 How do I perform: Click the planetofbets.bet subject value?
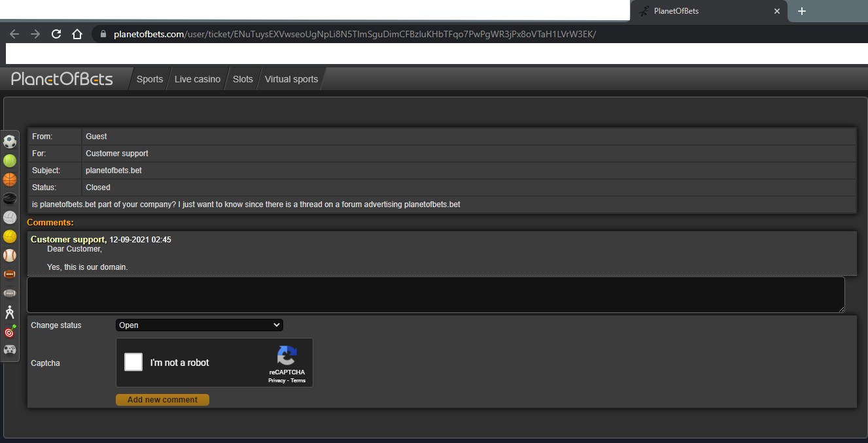[x=114, y=171]
